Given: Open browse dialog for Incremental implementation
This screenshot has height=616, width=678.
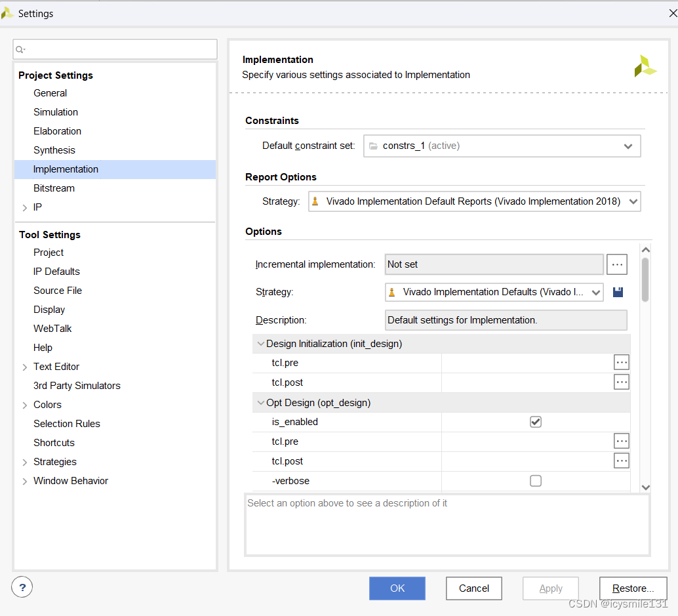Looking at the screenshot, I should (616, 264).
